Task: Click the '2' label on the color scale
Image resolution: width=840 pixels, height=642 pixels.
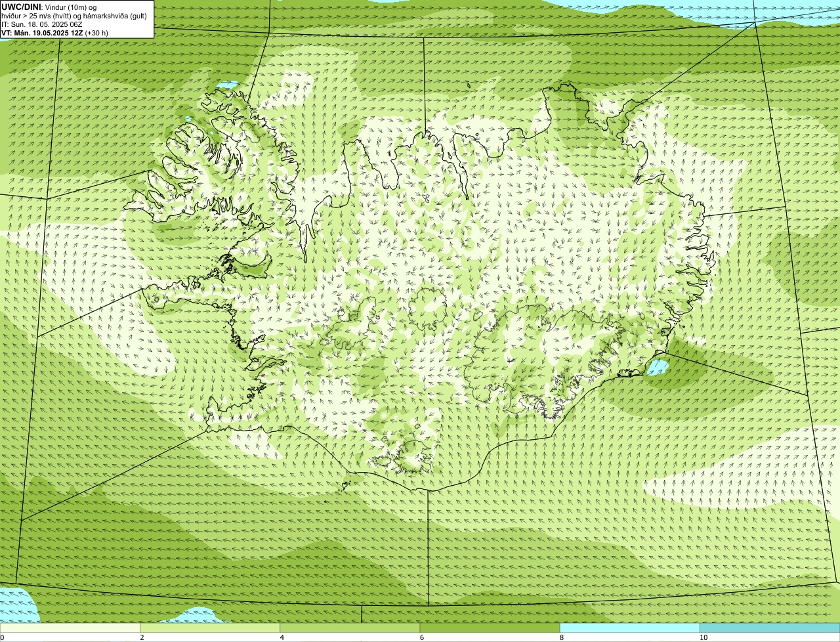Action: [142, 637]
